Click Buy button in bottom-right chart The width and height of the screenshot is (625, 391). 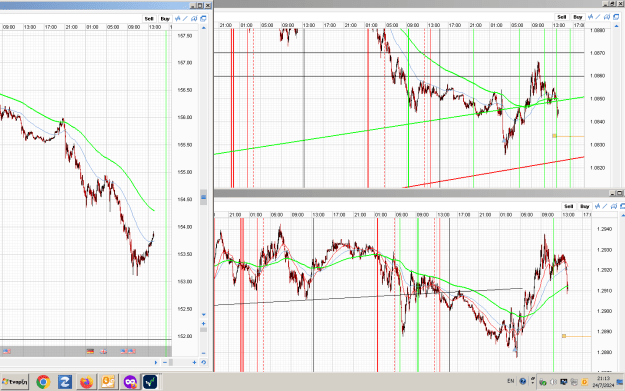coord(585,206)
